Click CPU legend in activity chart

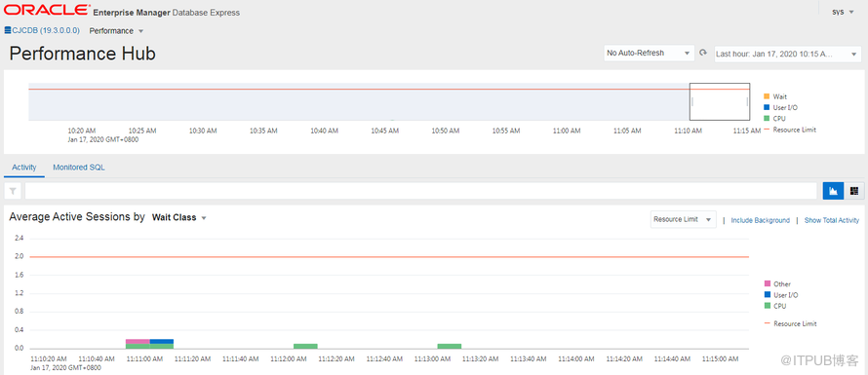pos(775,306)
